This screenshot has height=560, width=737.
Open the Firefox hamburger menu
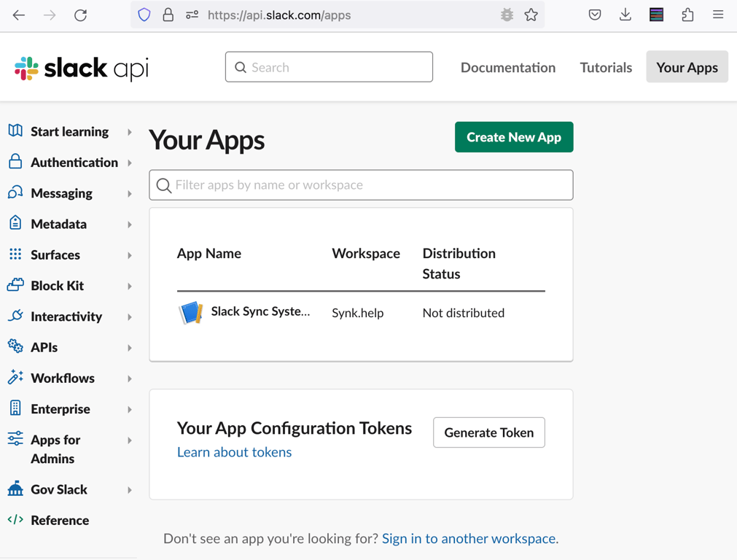pyautogui.click(x=718, y=15)
